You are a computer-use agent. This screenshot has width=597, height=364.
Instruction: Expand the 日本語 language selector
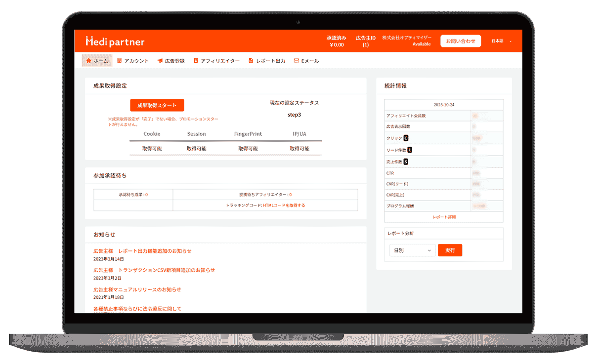[x=501, y=41]
